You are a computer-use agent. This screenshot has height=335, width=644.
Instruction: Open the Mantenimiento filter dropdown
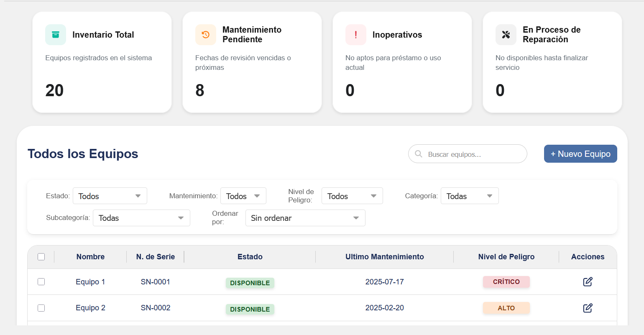(243, 195)
